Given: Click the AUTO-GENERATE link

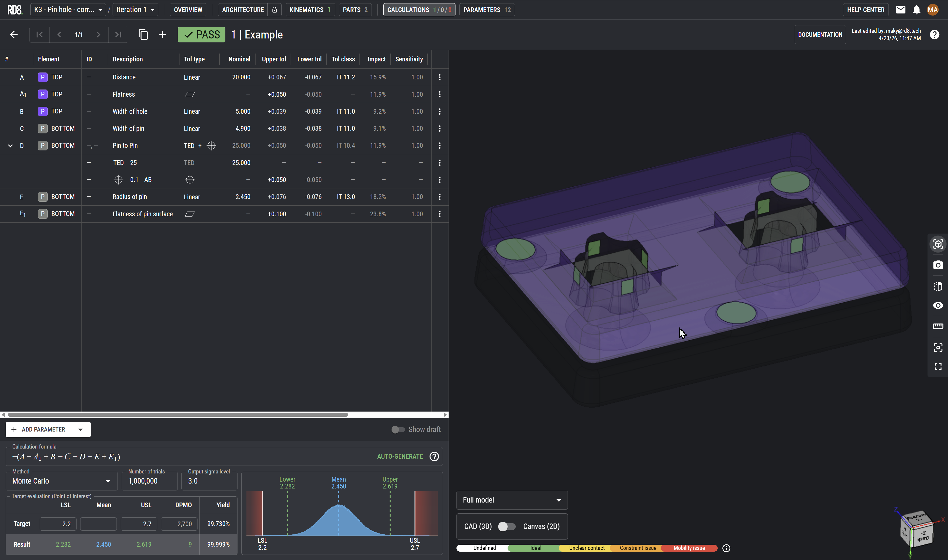Looking at the screenshot, I should tap(400, 457).
